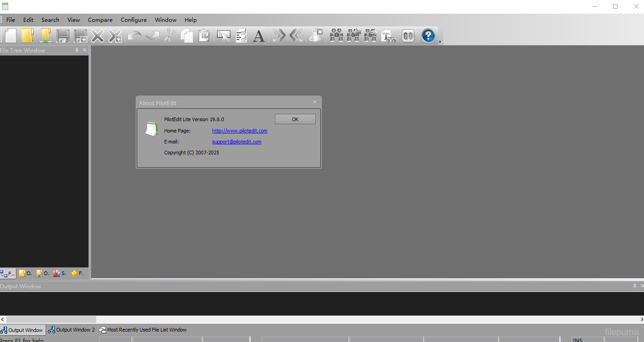Copy selection with the two-pages icon
Viewport: 644px width, 342px height.
[x=186, y=36]
